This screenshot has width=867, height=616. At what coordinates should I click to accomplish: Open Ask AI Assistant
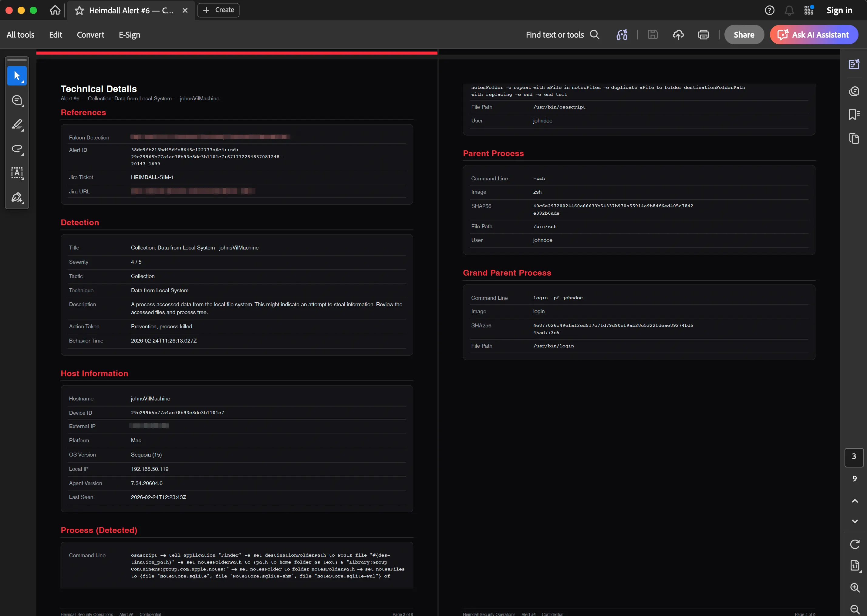pos(814,35)
